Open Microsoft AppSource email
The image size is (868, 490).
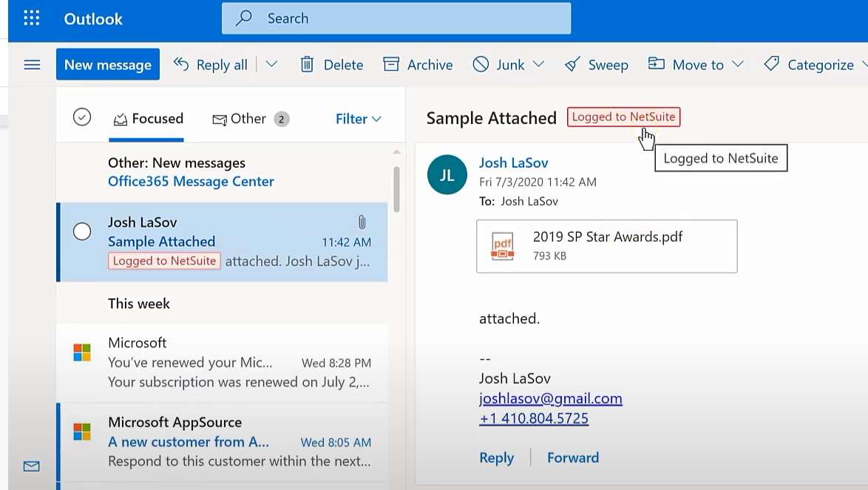point(223,442)
